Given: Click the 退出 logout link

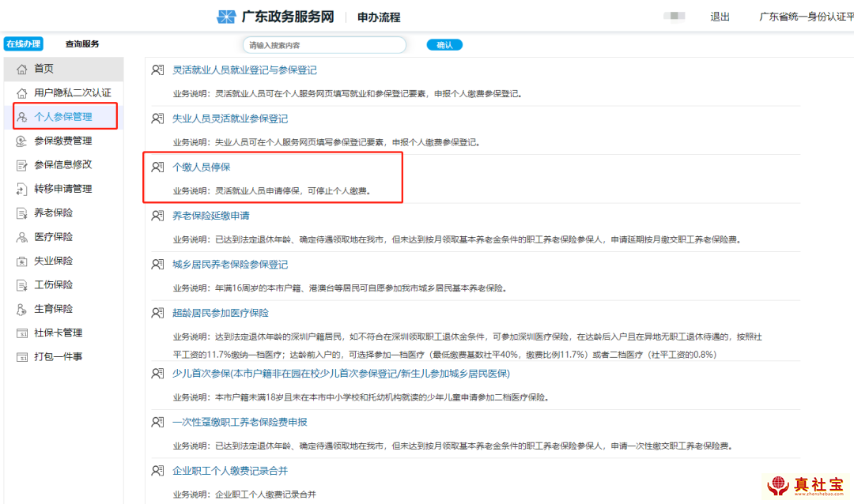Looking at the screenshot, I should 720,17.
